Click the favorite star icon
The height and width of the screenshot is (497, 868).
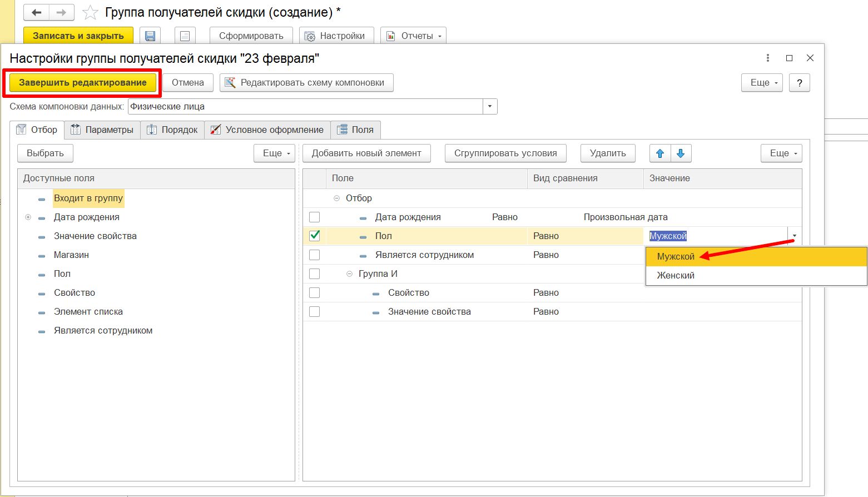click(90, 12)
